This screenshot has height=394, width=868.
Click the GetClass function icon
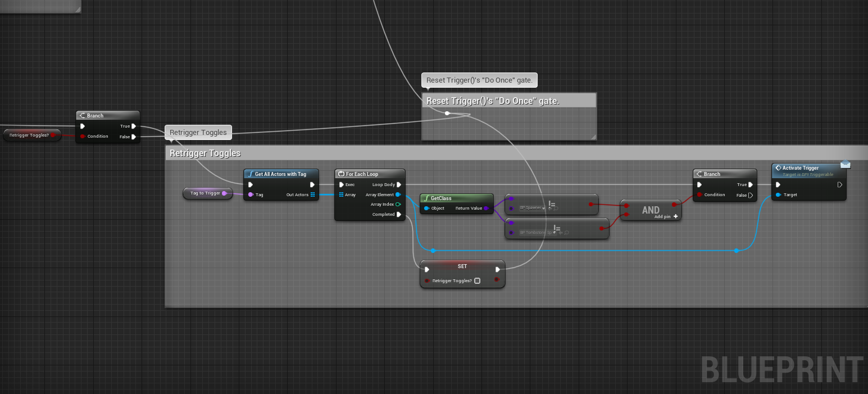[x=426, y=198]
